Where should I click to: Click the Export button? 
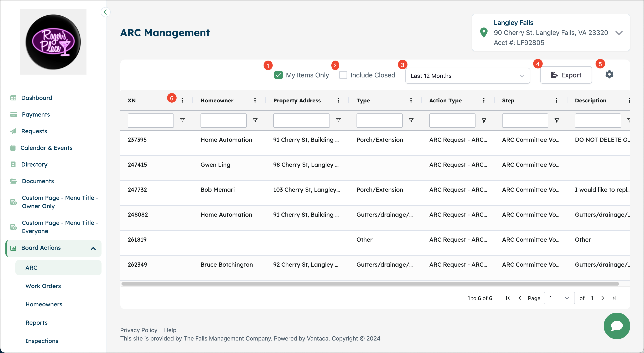coord(566,75)
